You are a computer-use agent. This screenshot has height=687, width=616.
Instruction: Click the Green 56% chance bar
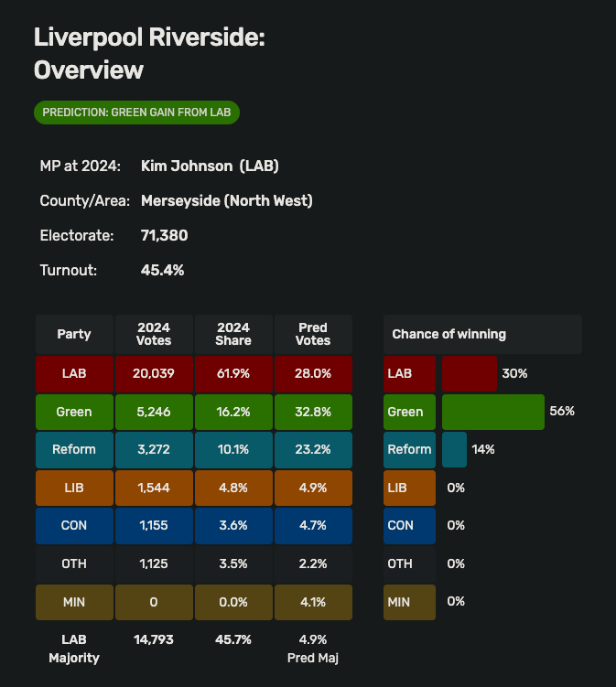coord(492,412)
